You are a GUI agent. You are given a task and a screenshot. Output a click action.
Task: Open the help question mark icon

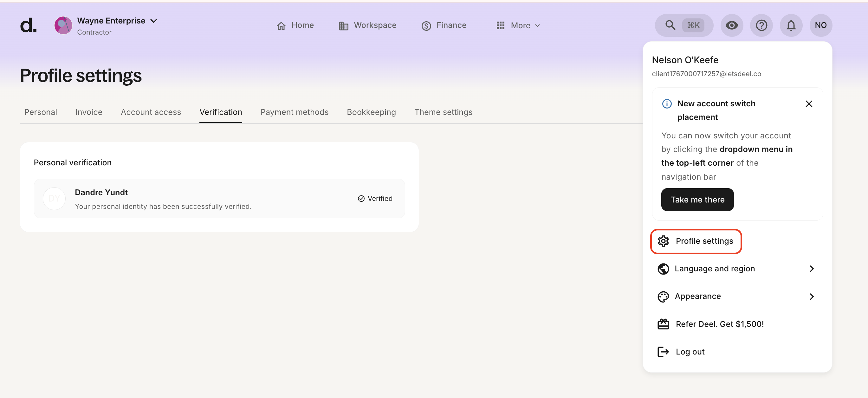(x=761, y=25)
